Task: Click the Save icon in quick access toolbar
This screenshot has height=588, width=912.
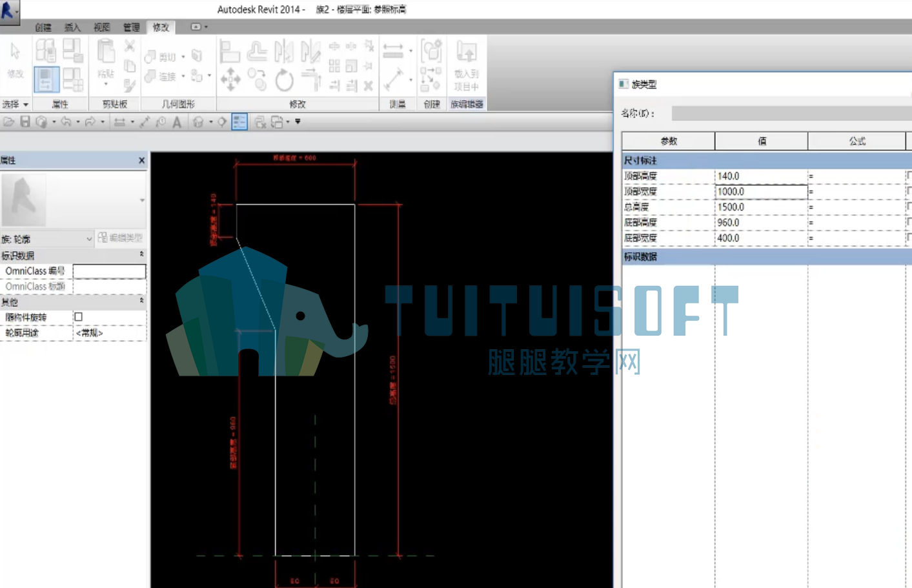Action: [25, 121]
